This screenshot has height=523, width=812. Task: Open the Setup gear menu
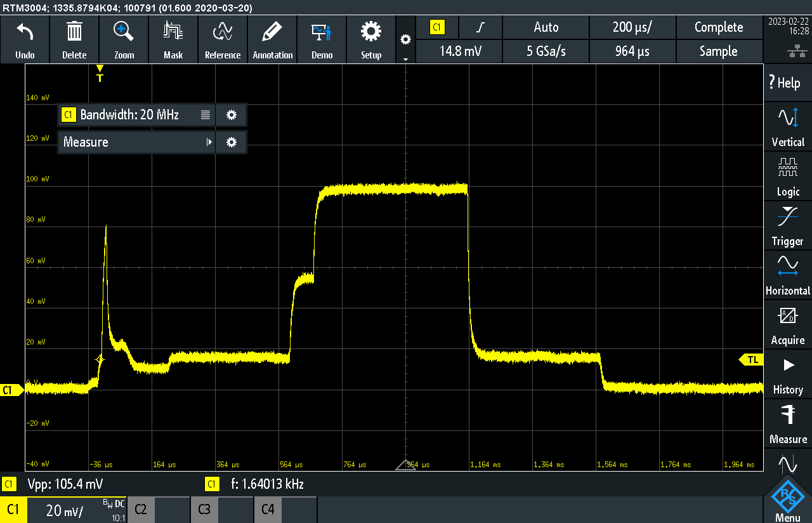click(x=371, y=32)
